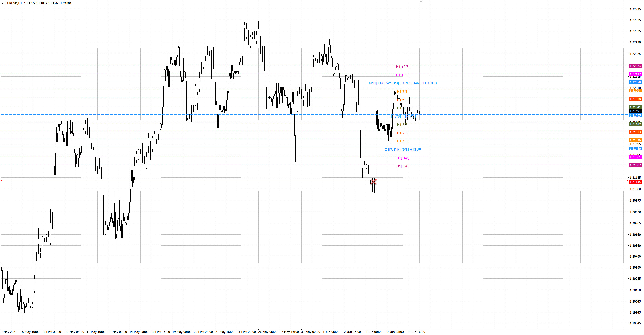The height and width of the screenshot is (335, 644).
Task: Click the EURUSD,H1 chart title text
Action: point(13,3)
